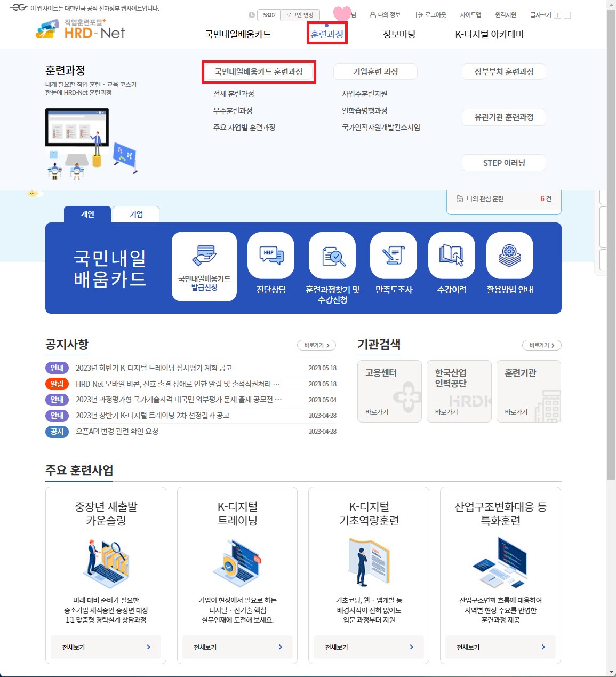Click the HRD-Net logo

80,29
